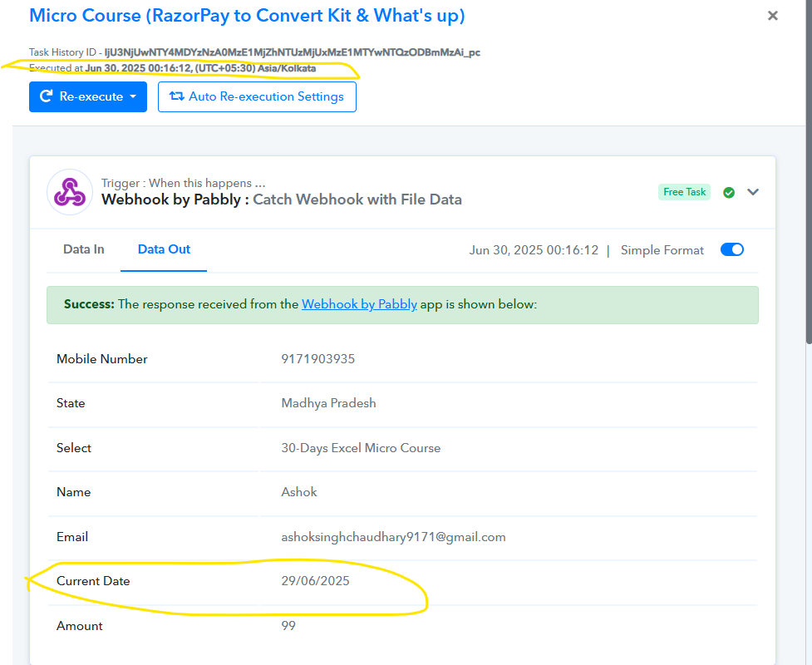
Task: Open the Re-execute dropdown caret
Action: pyautogui.click(x=133, y=97)
